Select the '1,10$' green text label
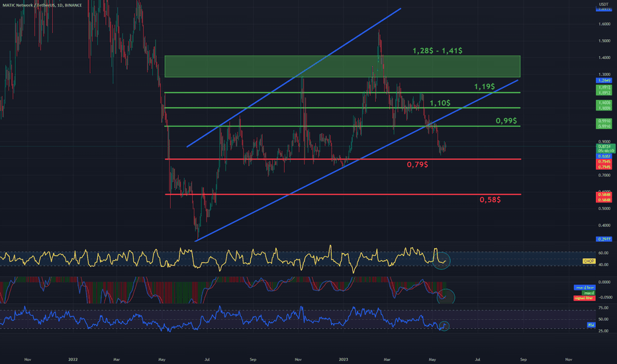 pos(440,103)
